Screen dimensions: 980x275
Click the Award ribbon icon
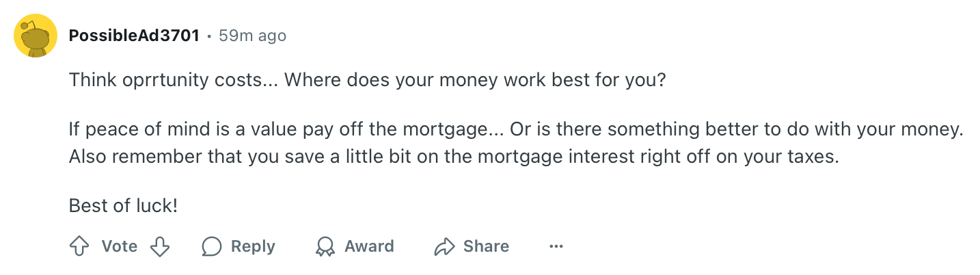click(x=325, y=246)
